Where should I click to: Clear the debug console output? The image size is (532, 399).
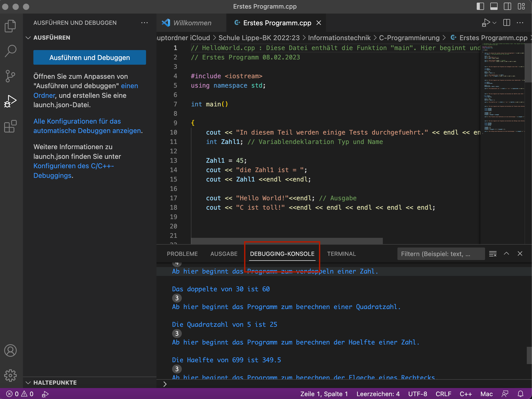pyautogui.click(x=493, y=253)
